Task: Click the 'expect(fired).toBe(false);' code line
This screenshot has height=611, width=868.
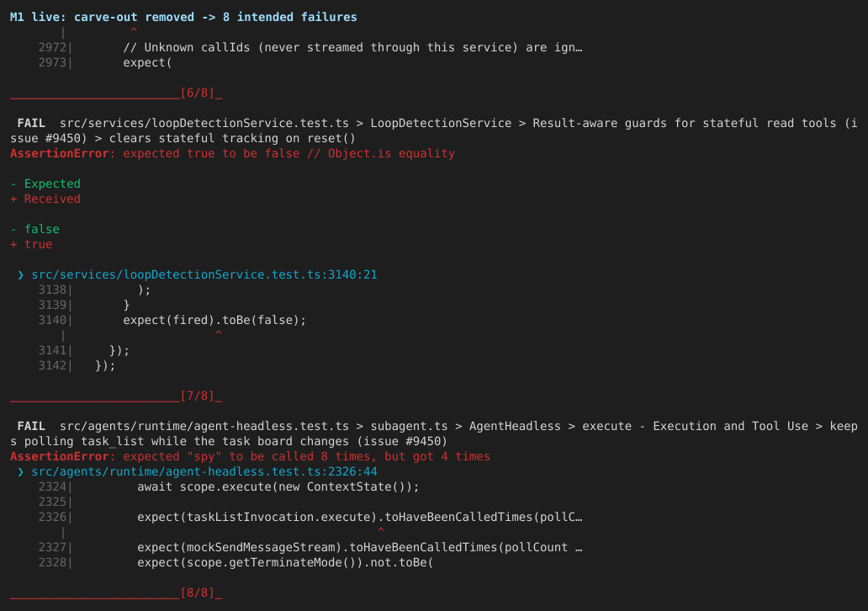Action: tap(214, 320)
